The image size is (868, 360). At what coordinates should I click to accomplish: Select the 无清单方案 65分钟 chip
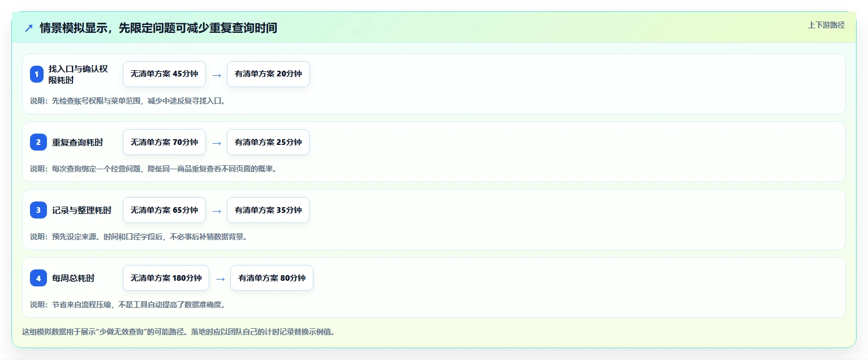click(164, 210)
